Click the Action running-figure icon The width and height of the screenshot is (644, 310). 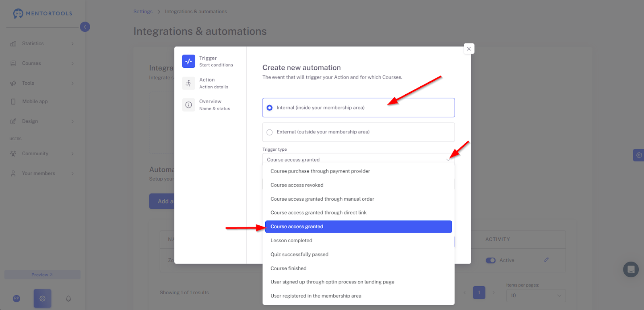(188, 83)
